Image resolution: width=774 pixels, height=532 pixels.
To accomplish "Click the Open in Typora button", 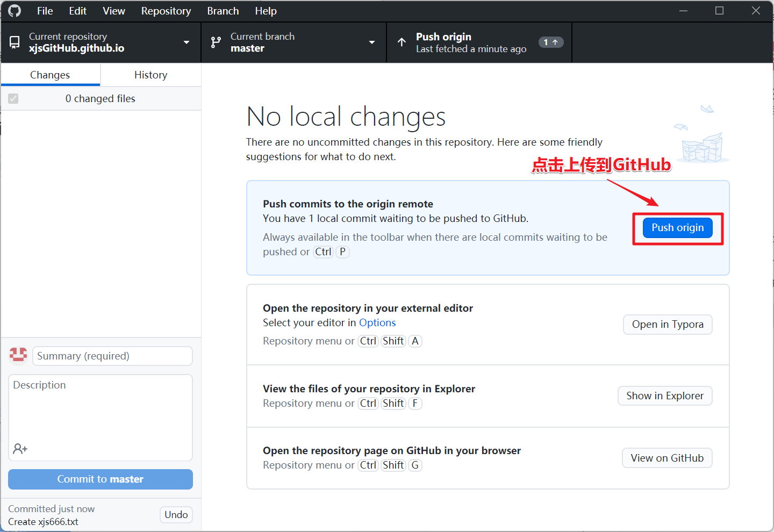I will click(668, 325).
